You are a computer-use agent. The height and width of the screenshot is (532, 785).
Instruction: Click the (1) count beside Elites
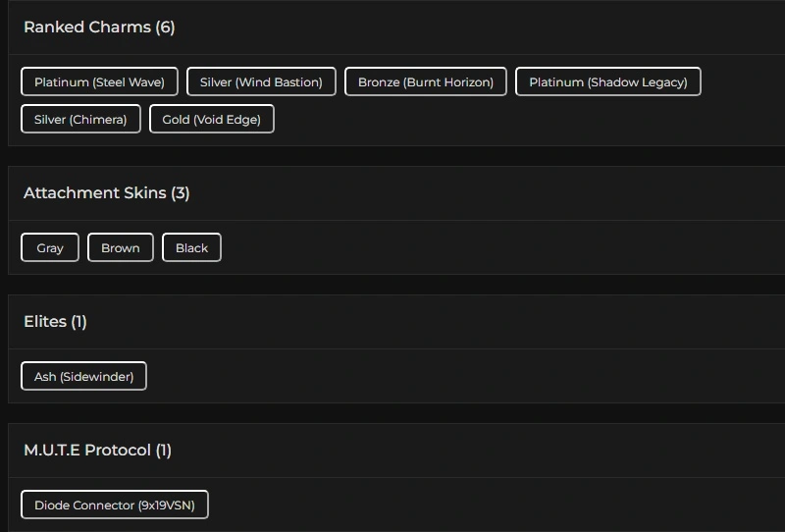coord(78,322)
